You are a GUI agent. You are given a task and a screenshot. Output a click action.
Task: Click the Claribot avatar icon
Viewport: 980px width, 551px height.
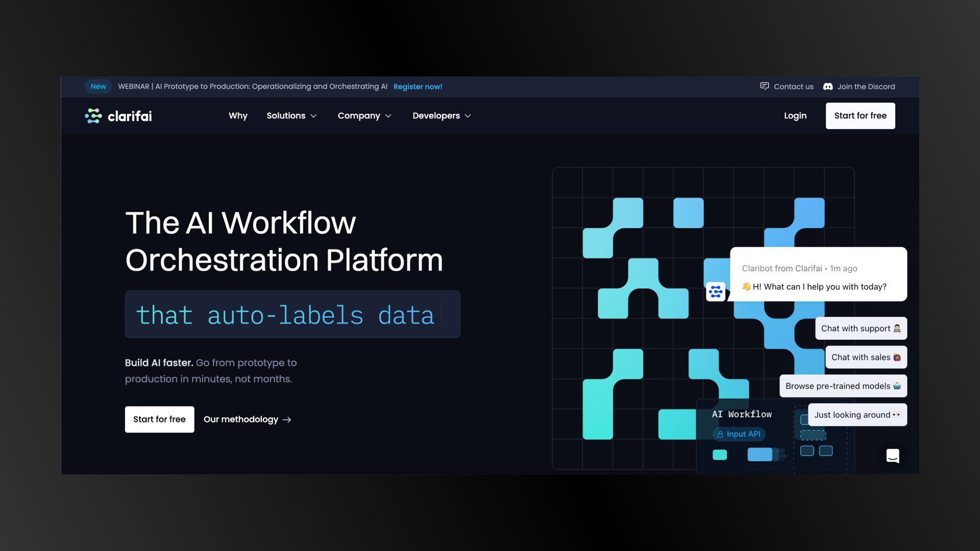pyautogui.click(x=716, y=292)
